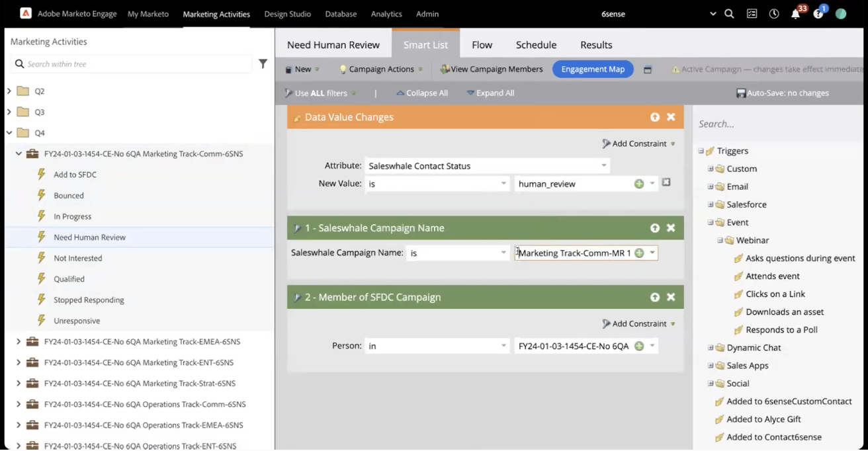This screenshot has width=868, height=451.
Task: Switch to the Schedule tab
Action: [536, 45]
